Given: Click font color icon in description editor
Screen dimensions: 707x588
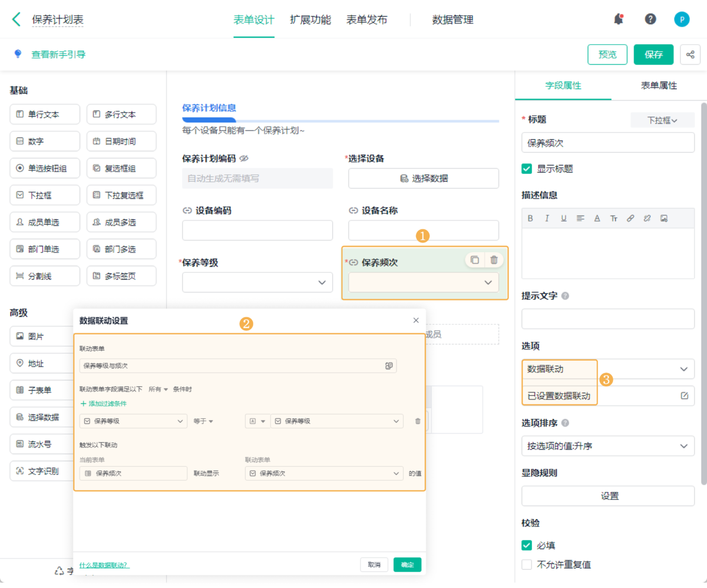Looking at the screenshot, I should click(x=597, y=218).
